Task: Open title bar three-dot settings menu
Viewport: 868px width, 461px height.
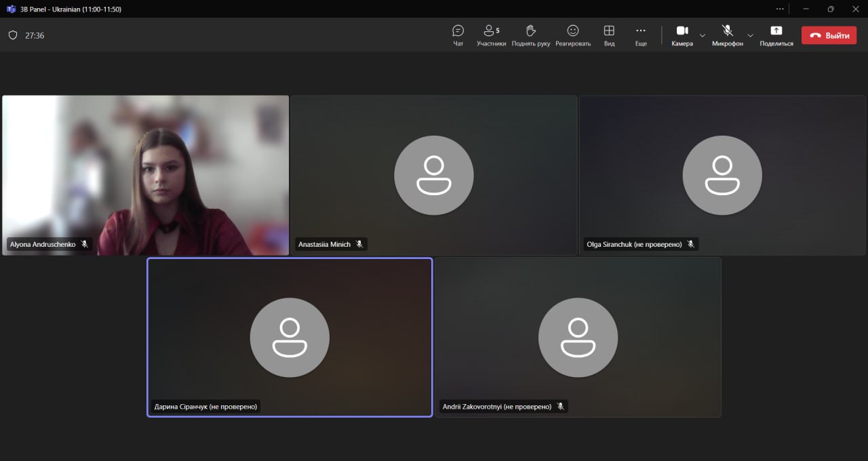Action: tap(780, 9)
